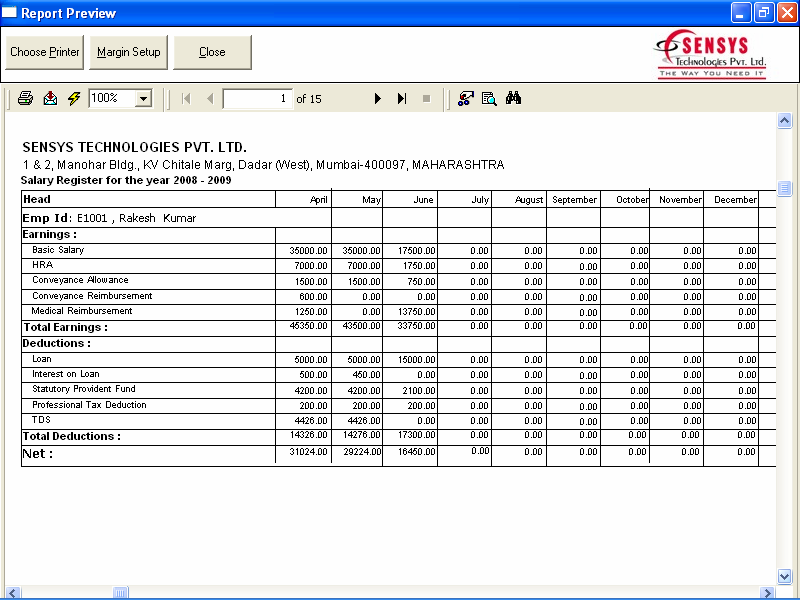Screen dimensions: 800x600
Task: Click the Export report icon
Action: point(50,98)
